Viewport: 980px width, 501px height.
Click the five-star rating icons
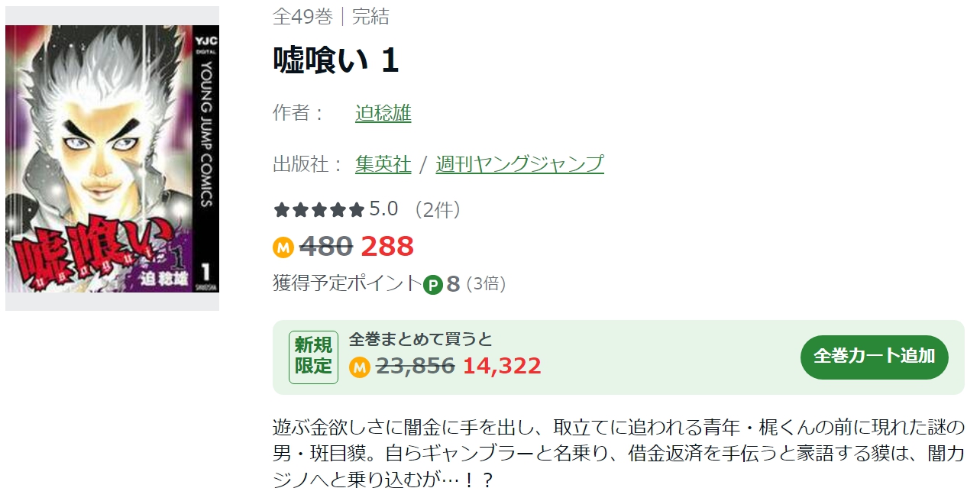click(x=319, y=209)
